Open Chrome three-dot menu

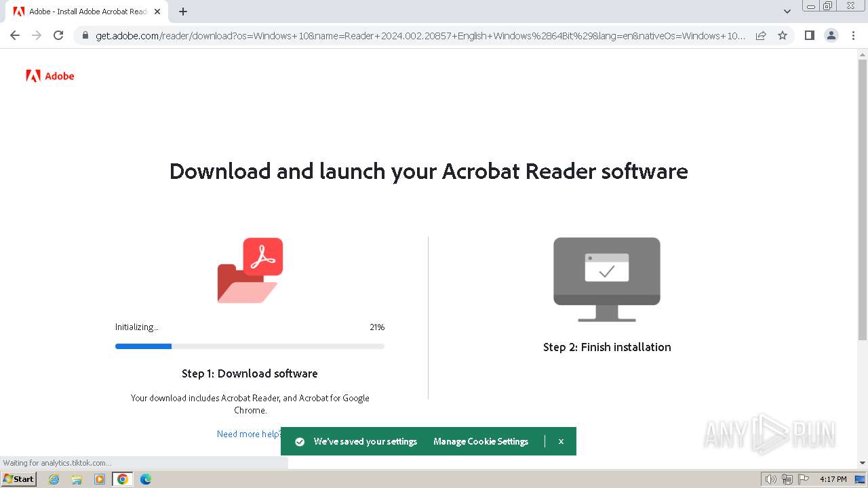(853, 35)
